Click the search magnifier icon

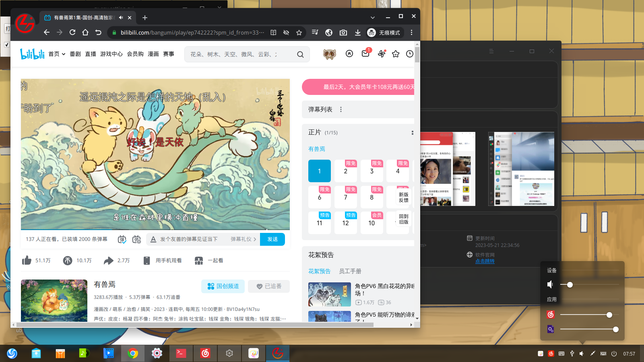tap(300, 54)
